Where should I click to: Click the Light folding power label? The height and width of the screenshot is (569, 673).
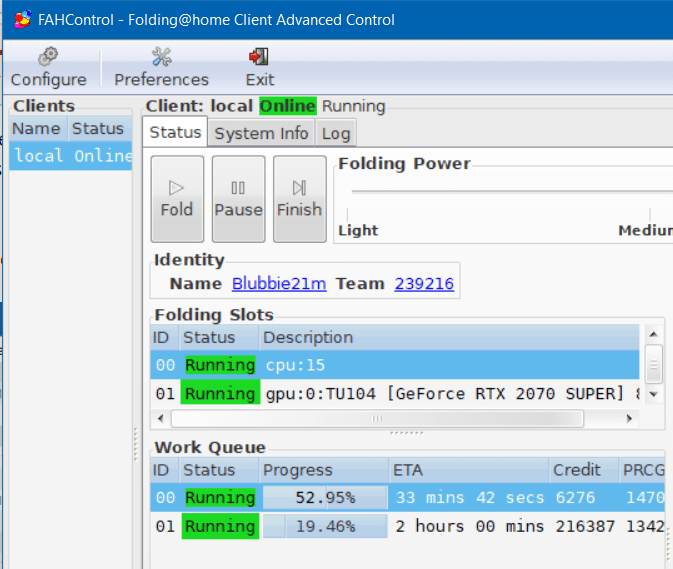[x=358, y=230]
